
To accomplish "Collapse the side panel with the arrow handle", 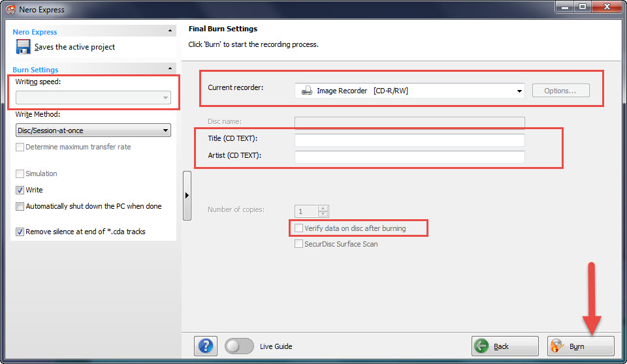I will coord(187,196).
